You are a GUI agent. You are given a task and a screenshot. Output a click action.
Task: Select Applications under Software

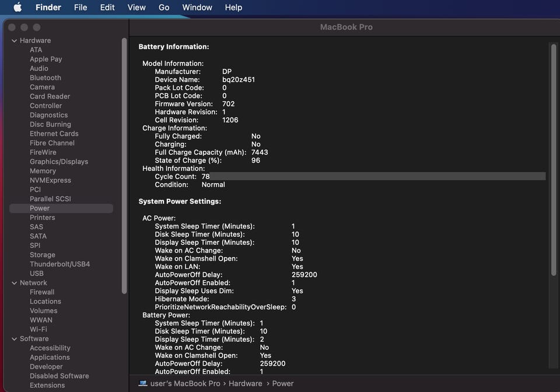click(x=50, y=358)
